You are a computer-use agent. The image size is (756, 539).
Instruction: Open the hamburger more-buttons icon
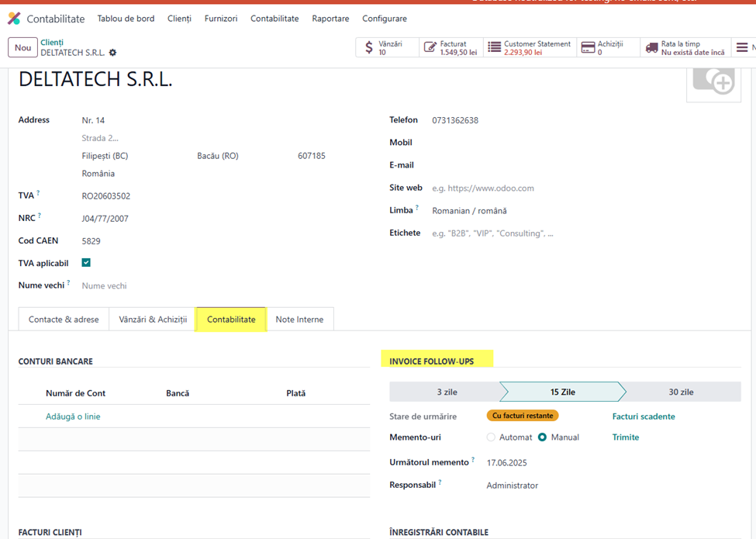tap(742, 47)
